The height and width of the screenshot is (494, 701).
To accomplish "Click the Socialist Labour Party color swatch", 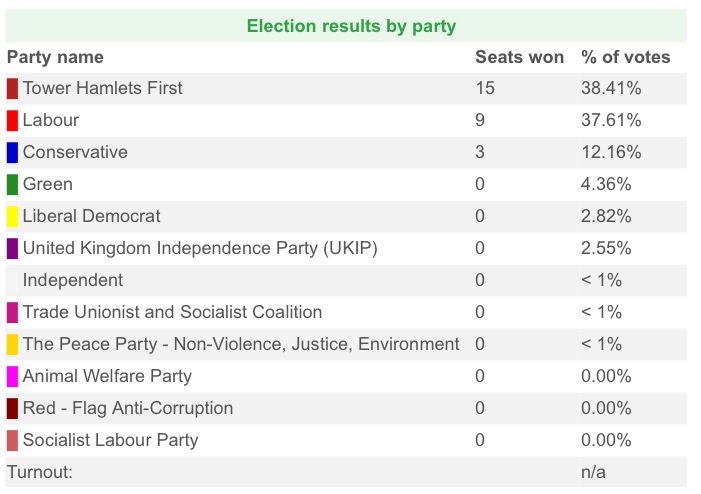I will tap(12, 440).
